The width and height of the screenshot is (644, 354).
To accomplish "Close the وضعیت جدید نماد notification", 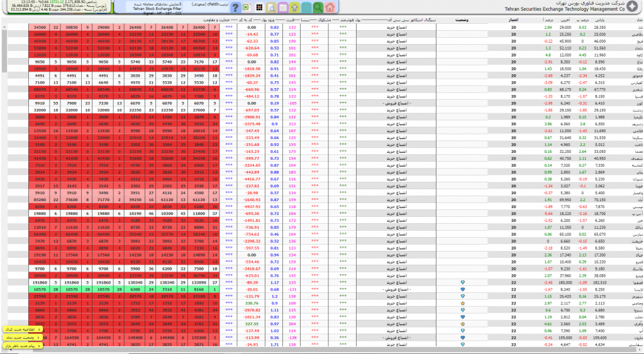I will pos(39,338).
